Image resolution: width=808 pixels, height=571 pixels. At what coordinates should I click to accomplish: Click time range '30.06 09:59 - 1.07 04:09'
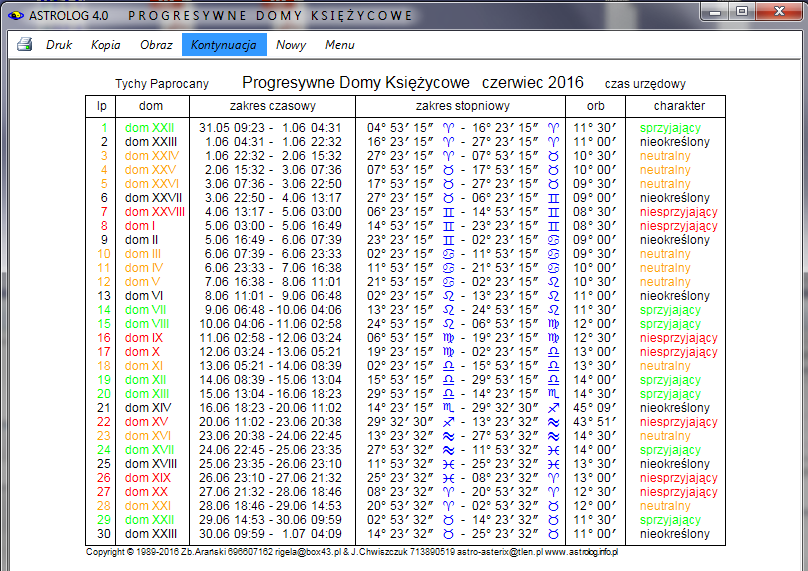271,534
